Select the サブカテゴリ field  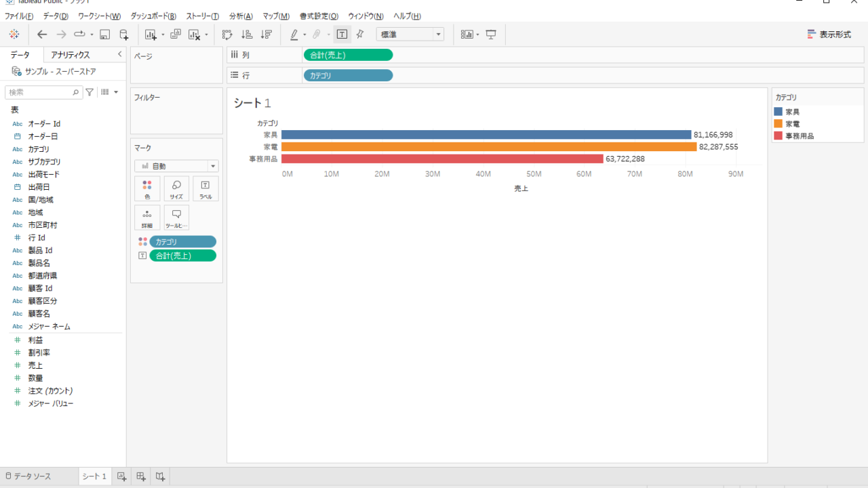tap(44, 162)
